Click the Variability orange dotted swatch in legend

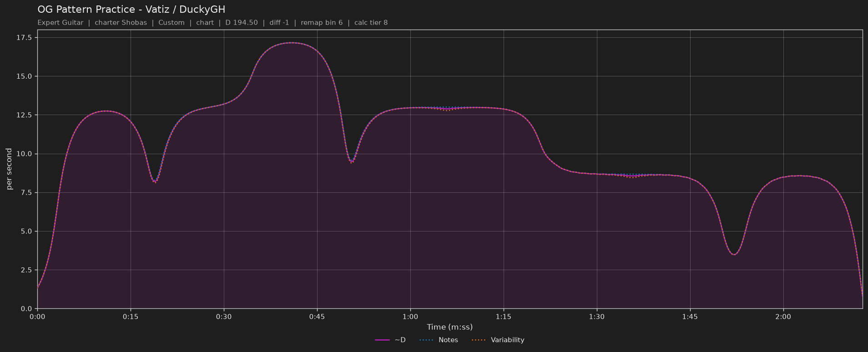tap(478, 340)
